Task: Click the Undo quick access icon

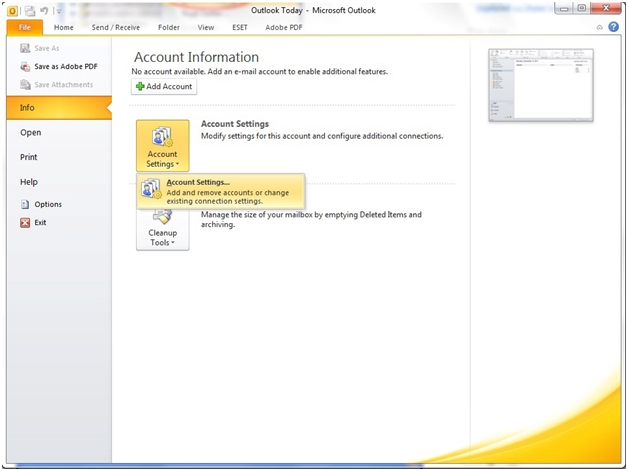Action: [44, 11]
